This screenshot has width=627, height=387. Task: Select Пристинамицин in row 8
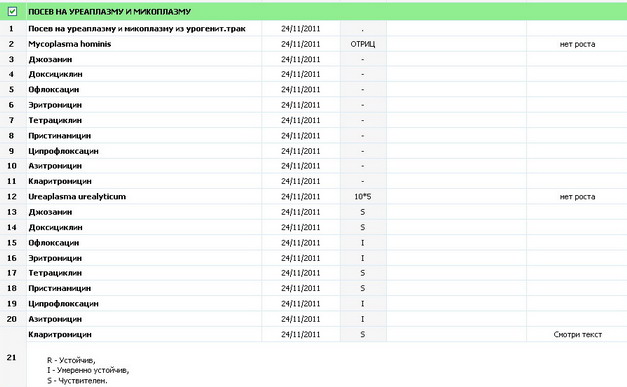pos(60,136)
